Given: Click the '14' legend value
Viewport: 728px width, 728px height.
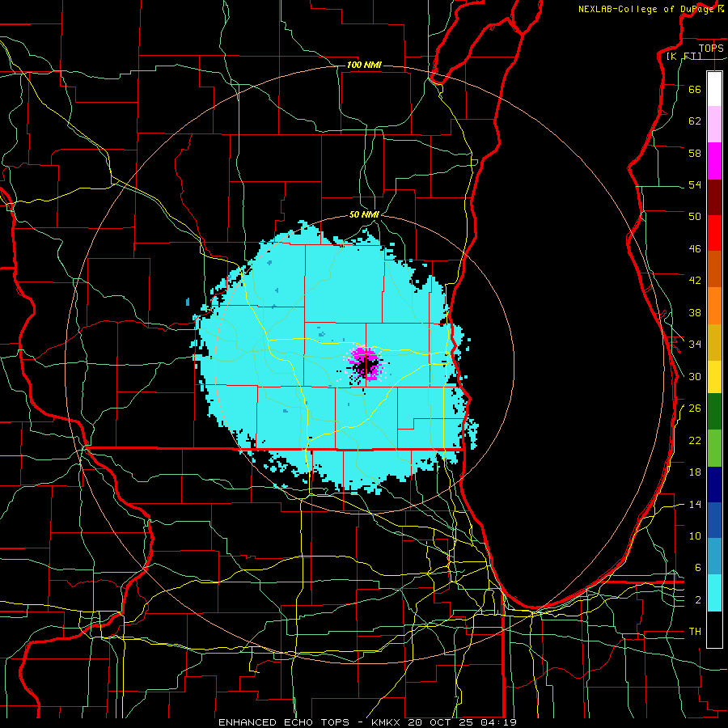Looking at the screenshot, I should 695,504.
